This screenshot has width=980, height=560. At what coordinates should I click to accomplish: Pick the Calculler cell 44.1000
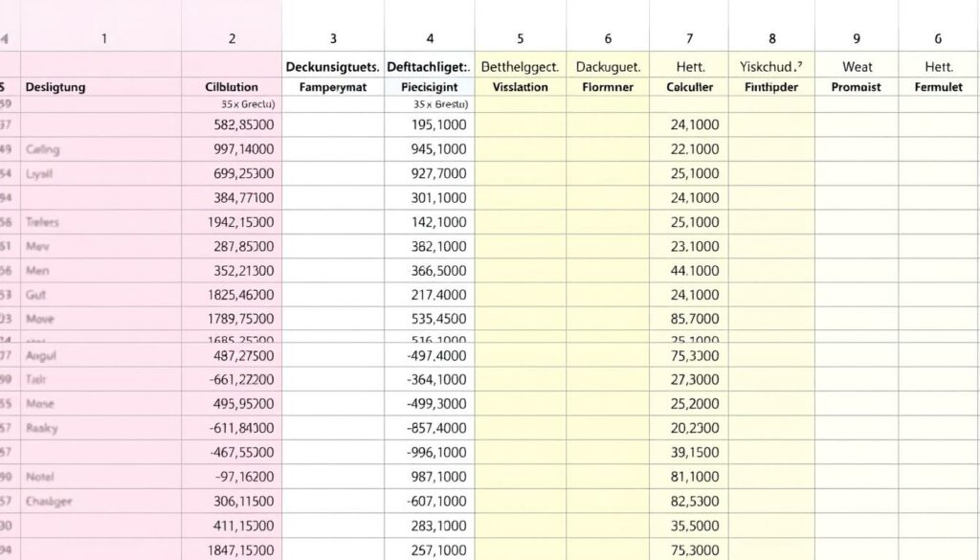pyautogui.click(x=689, y=271)
